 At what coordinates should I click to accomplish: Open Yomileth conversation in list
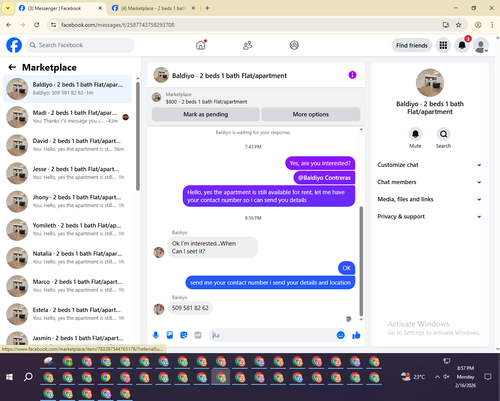pos(67,230)
